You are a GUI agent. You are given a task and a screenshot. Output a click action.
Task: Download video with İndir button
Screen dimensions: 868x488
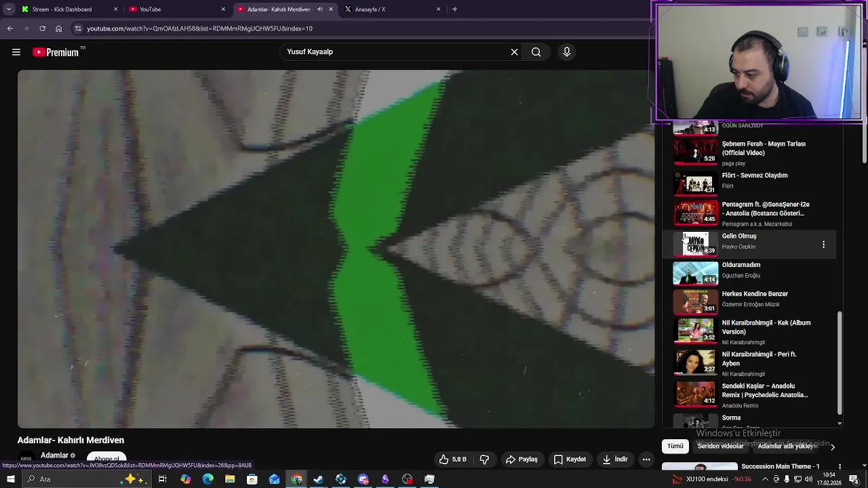click(x=615, y=460)
